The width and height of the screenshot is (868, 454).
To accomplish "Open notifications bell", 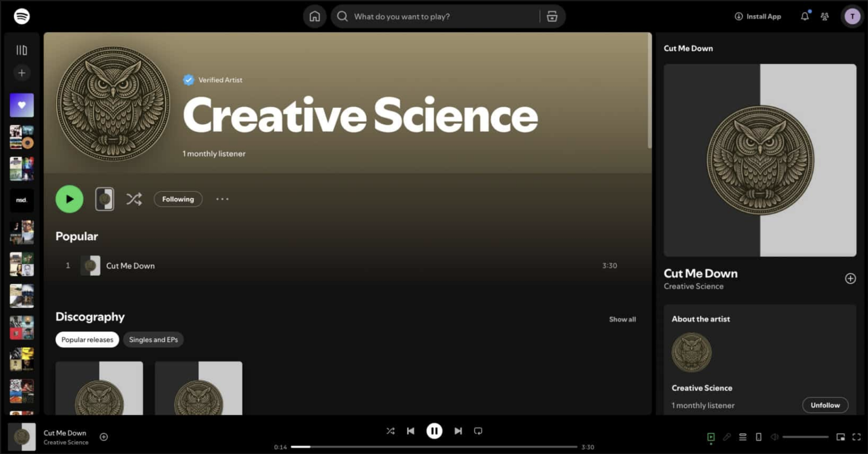I will click(x=805, y=16).
